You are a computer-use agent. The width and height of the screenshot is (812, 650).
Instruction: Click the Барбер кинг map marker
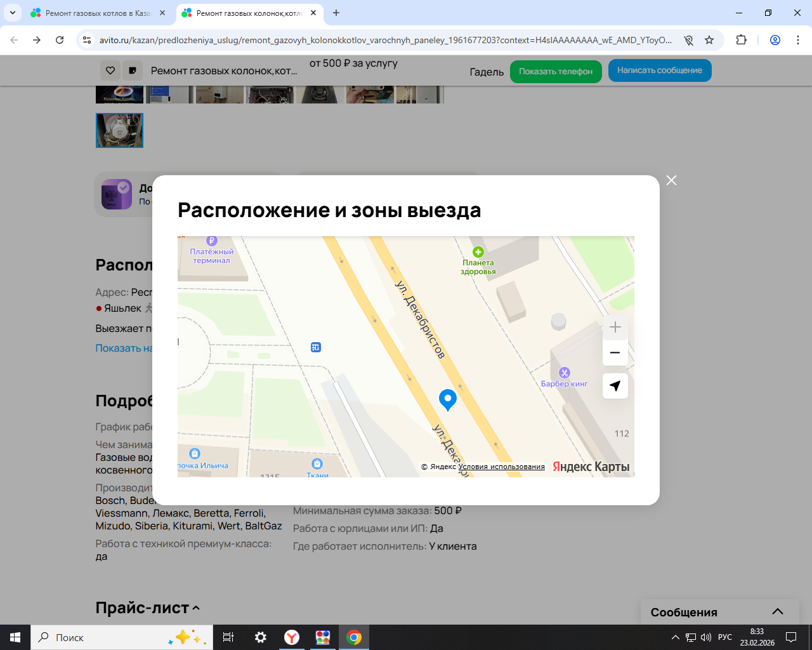pos(564,373)
